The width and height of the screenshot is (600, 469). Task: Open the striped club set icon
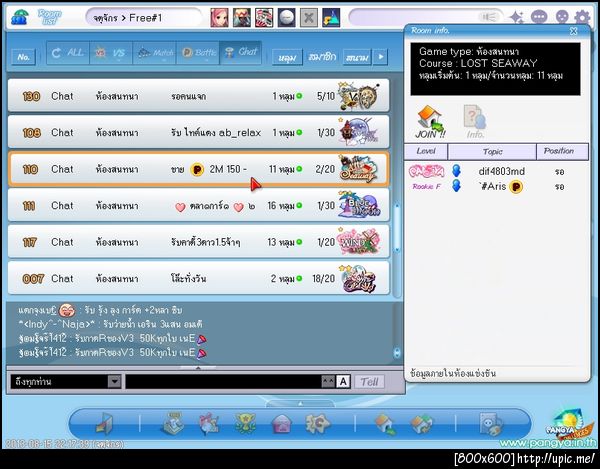click(264, 18)
